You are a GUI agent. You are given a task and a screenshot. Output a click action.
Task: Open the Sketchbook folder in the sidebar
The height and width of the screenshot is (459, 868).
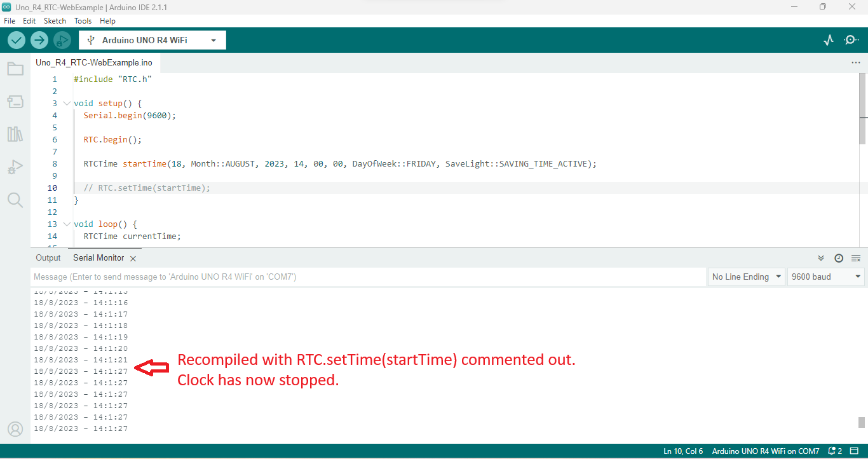(x=15, y=69)
